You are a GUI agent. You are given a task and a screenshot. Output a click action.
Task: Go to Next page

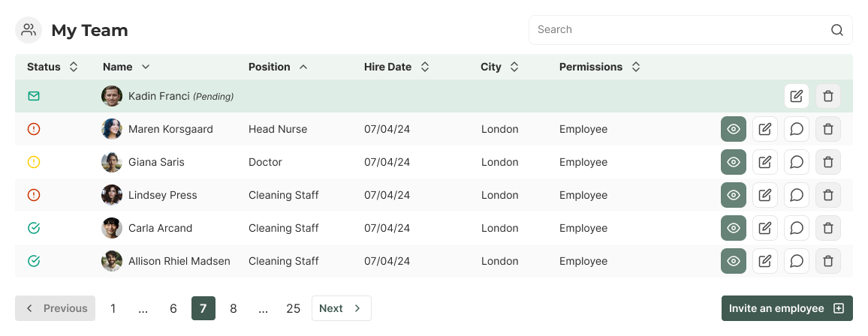pyautogui.click(x=341, y=308)
